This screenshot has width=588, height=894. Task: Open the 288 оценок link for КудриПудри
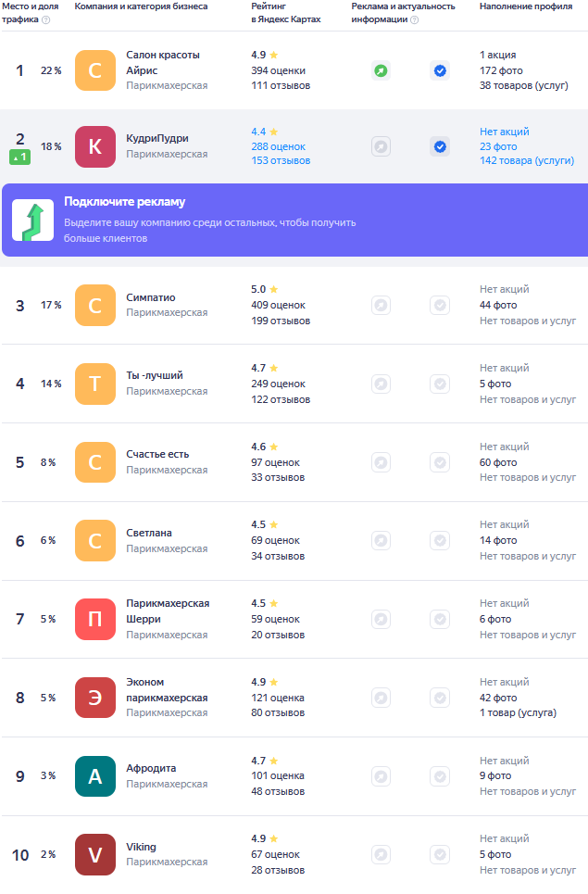click(279, 146)
